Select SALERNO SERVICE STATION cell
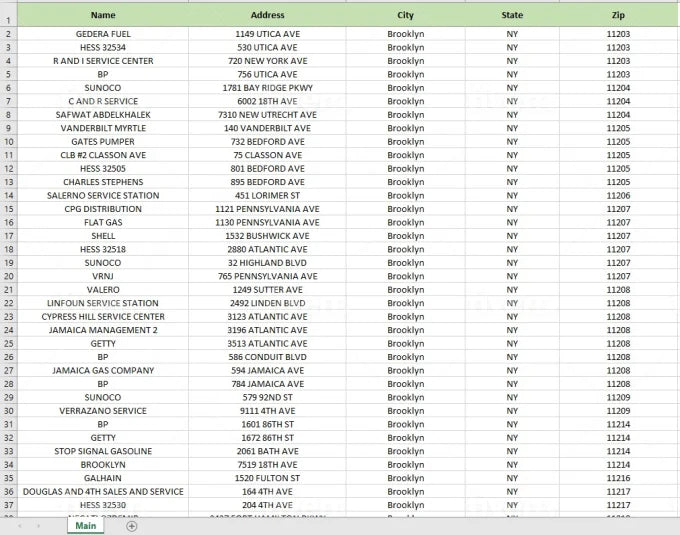The height and width of the screenshot is (535, 680). tap(103, 195)
